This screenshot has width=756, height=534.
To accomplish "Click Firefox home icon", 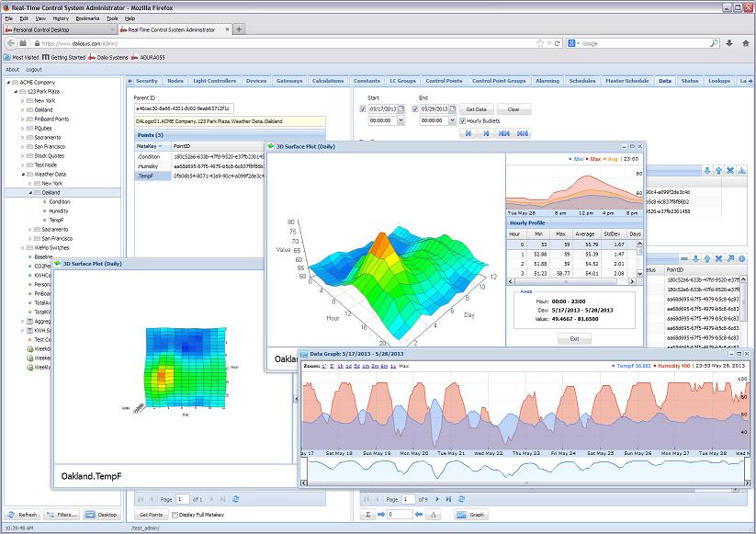I will (745, 43).
